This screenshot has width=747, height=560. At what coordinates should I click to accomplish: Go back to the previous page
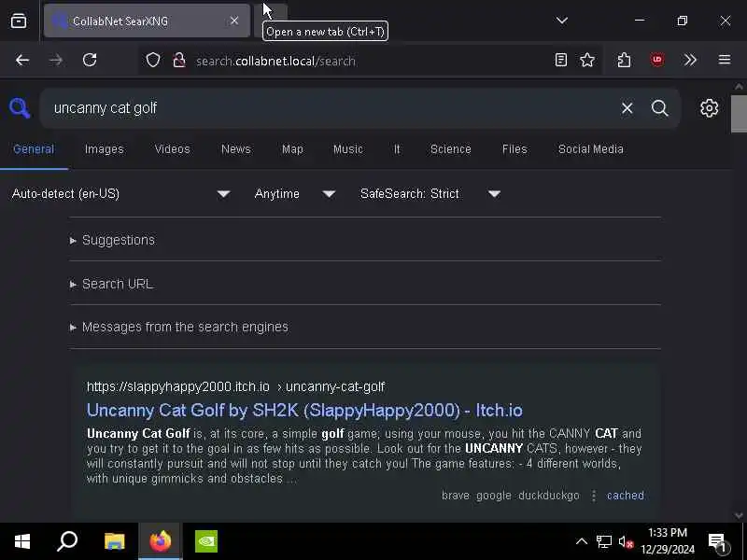coord(22,60)
